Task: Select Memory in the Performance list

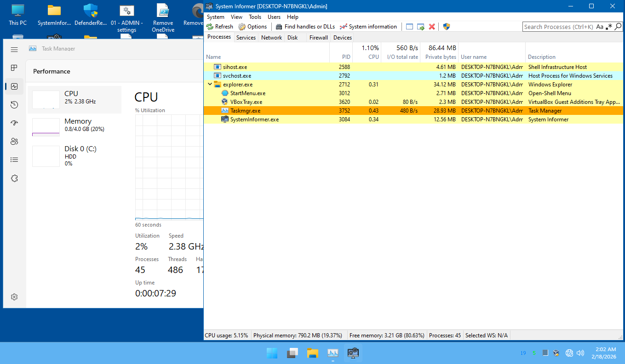Action: pos(75,127)
